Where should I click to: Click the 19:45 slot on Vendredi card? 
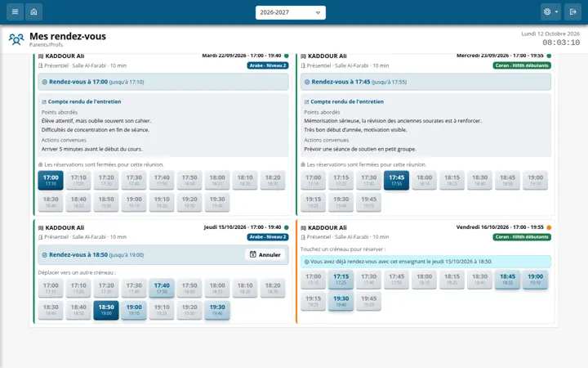tap(368, 301)
